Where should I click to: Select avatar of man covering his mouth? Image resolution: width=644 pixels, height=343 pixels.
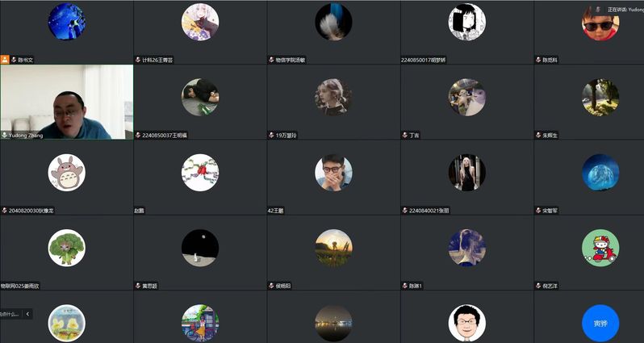tap(333, 173)
